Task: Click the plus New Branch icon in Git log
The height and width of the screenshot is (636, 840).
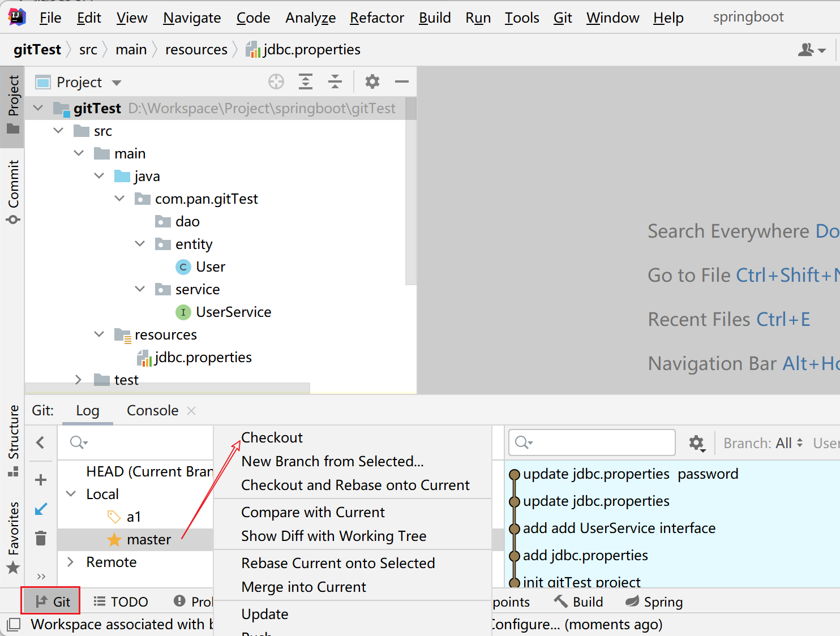Action: [41, 480]
